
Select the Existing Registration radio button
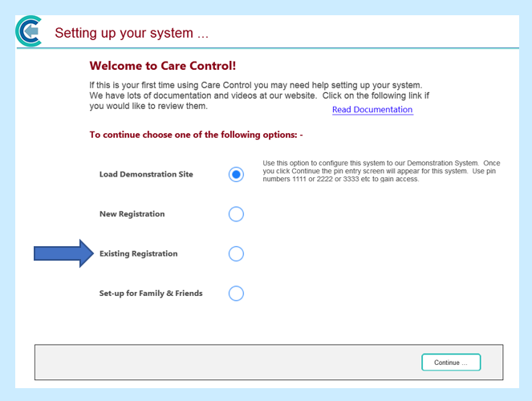(x=236, y=253)
